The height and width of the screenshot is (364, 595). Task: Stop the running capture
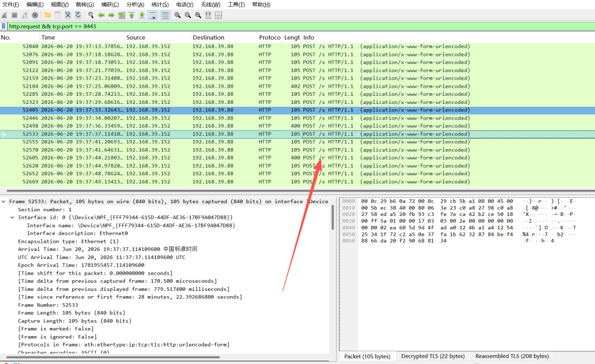(x=15, y=15)
